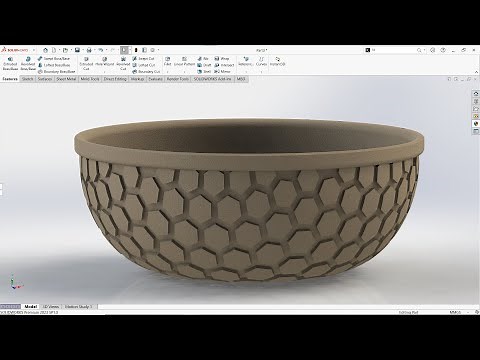Viewport: 480px width, 360px height.
Task: Switch to the Mold Tools tab
Action: (x=90, y=79)
